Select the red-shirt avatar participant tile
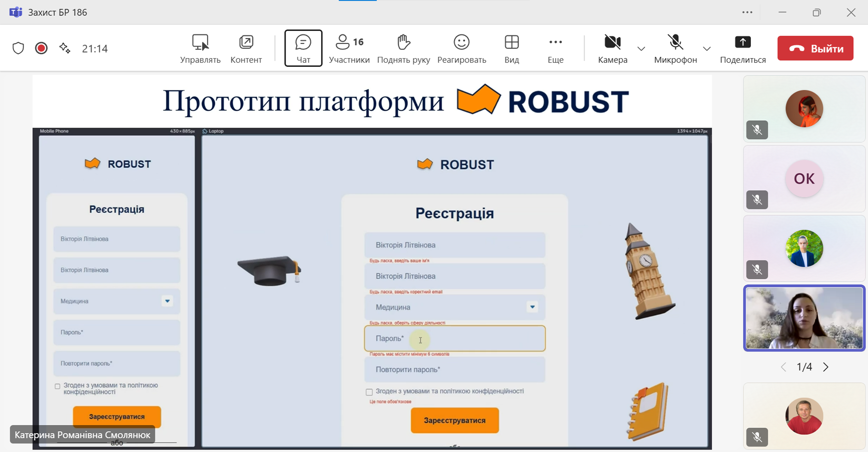This screenshot has height=452, width=868. click(x=804, y=416)
